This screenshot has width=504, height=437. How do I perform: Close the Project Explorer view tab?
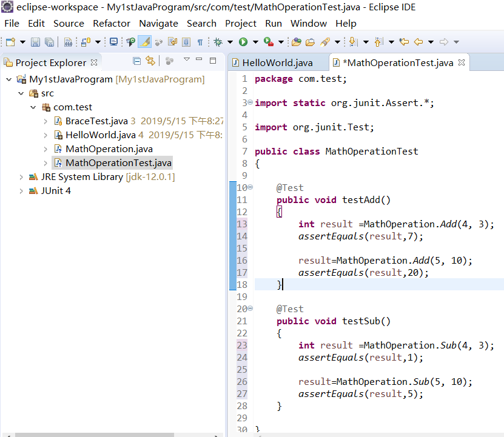click(x=94, y=62)
